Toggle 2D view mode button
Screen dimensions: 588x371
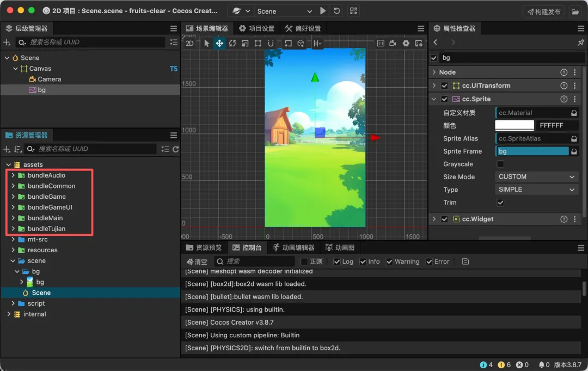[x=189, y=44]
